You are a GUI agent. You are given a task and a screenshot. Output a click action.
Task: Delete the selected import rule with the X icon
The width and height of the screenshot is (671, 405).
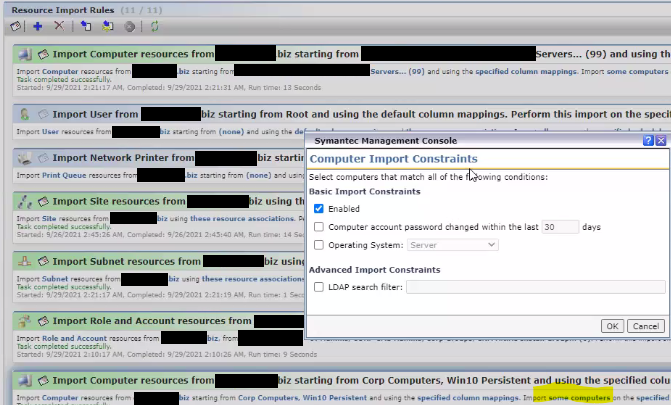(59, 26)
